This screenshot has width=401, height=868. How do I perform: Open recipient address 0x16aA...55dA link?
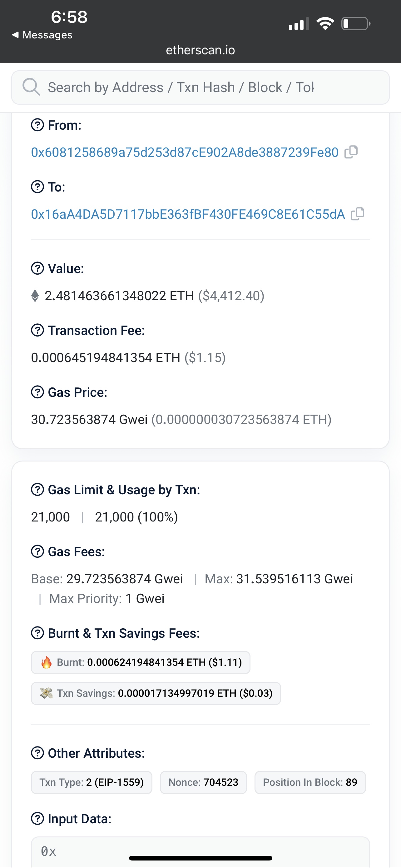pos(188,214)
